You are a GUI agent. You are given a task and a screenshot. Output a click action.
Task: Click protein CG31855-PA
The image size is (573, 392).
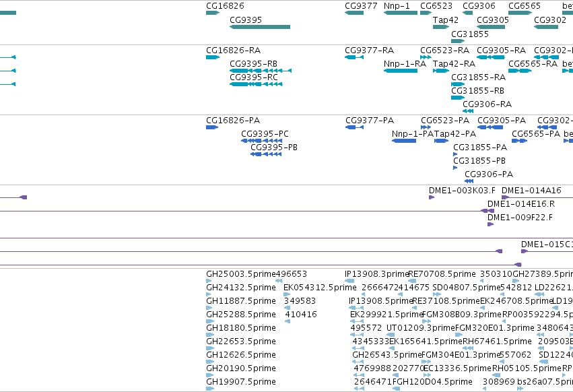(x=455, y=154)
